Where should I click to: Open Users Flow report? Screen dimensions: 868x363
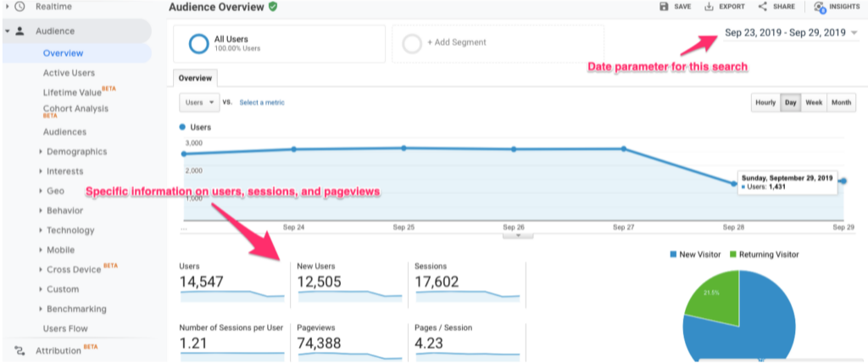[x=65, y=328]
